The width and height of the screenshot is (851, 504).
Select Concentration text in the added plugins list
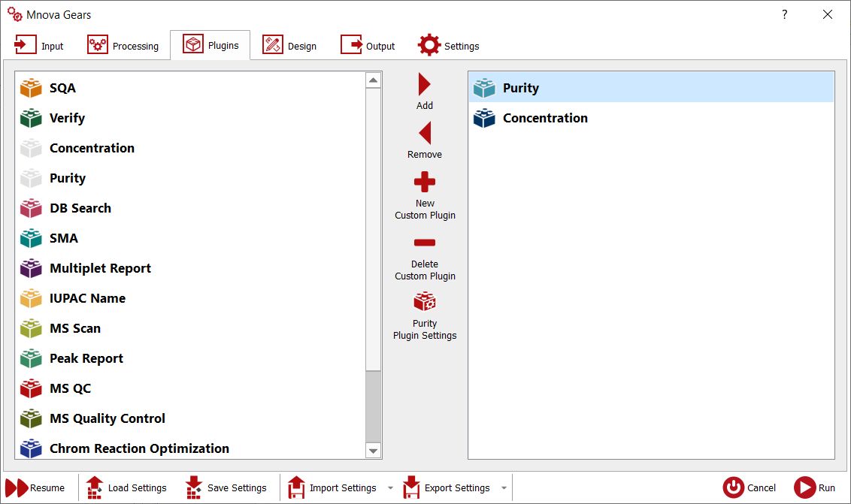(546, 118)
